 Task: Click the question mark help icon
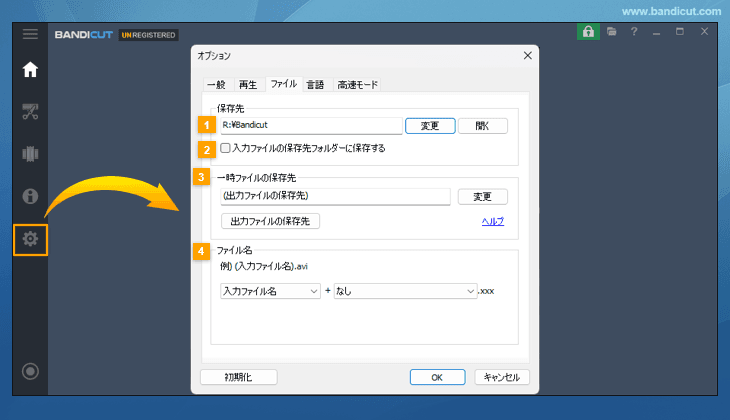pyautogui.click(x=634, y=33)
